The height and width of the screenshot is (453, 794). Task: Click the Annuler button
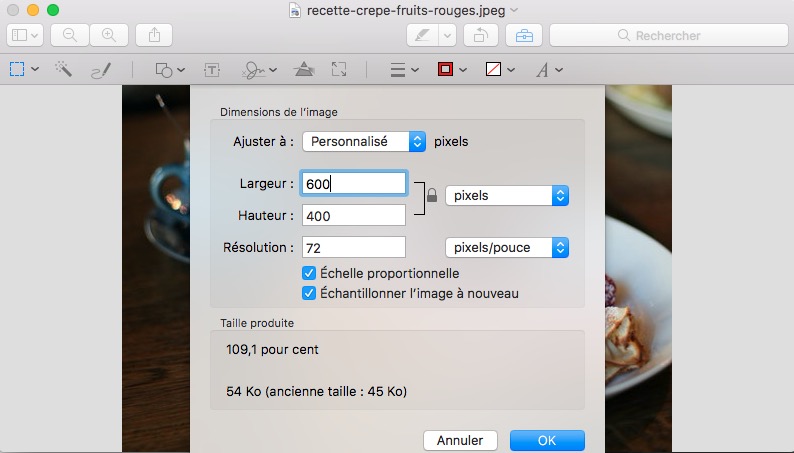(460, 440)
